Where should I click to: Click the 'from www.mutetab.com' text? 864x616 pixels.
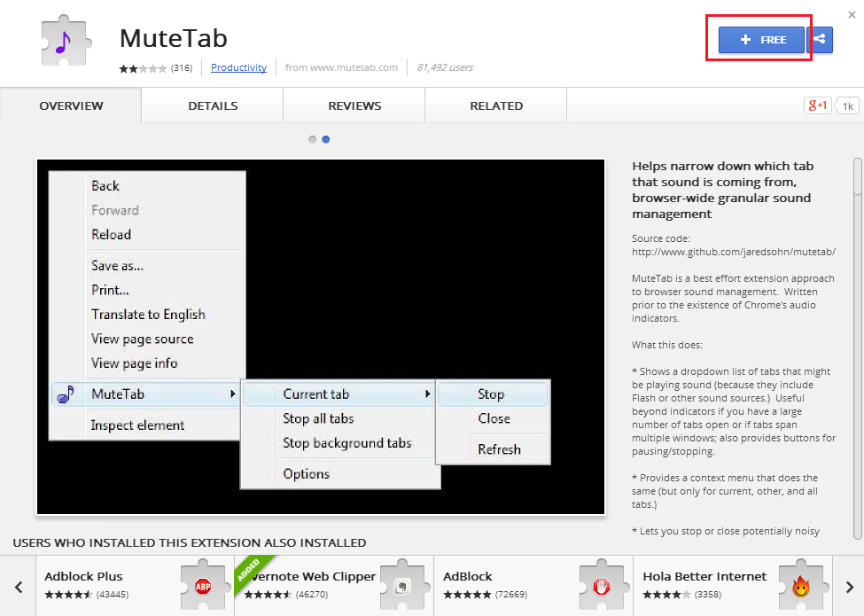(x=341, y=67)
